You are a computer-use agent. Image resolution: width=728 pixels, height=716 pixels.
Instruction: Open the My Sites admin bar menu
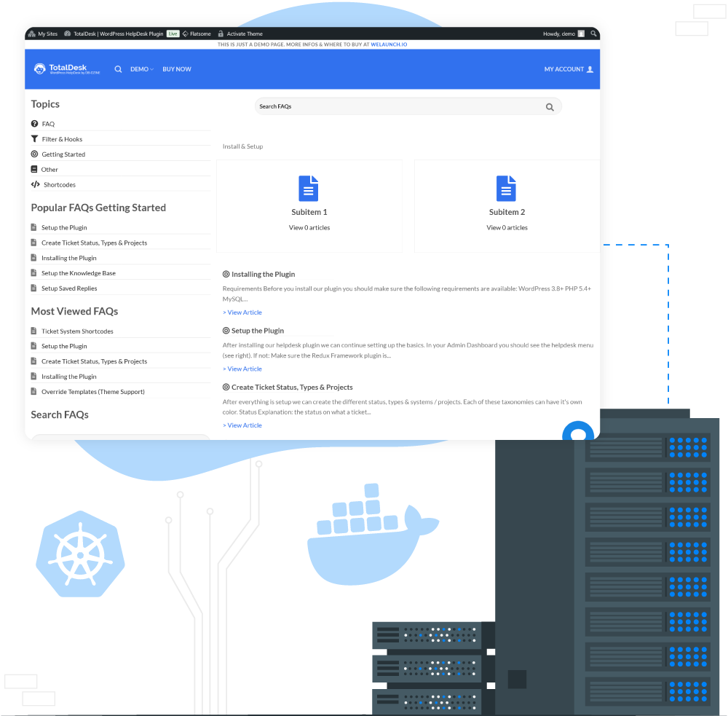[x=42, y=33]
